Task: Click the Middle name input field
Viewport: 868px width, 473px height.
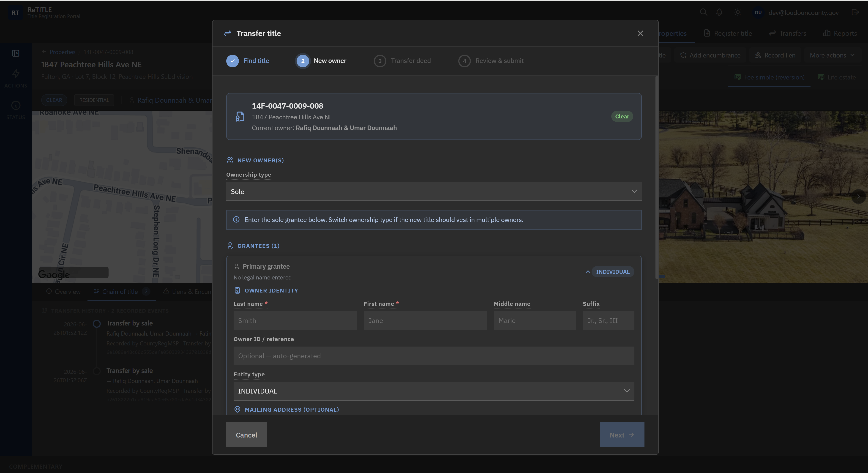Action: point(534,321)
